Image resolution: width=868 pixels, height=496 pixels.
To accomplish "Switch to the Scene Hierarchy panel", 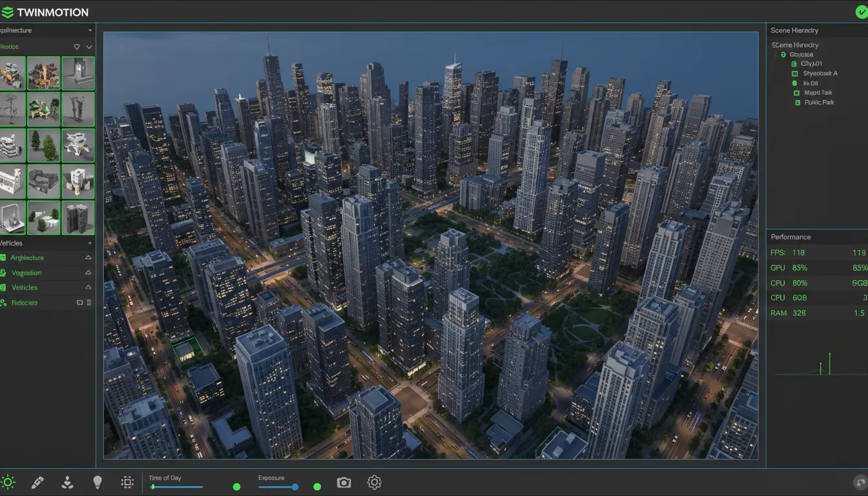I will (793, 30).
